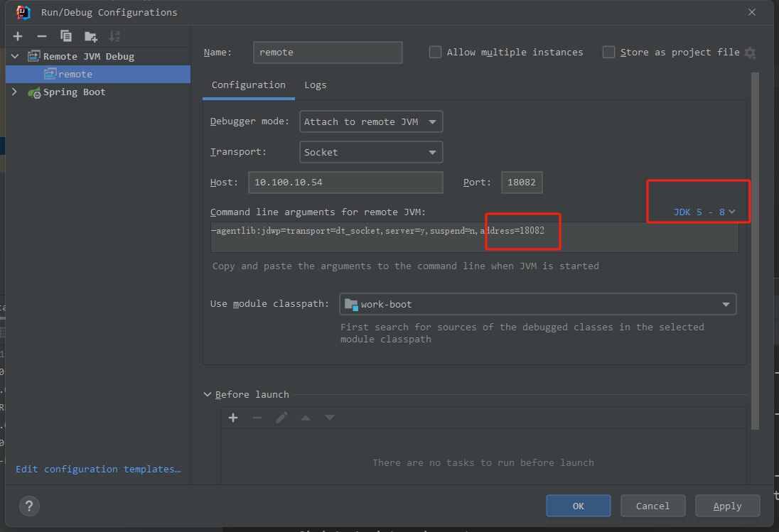Click the Sort configurations alphabetically icon
The height and width of the screenshot is (532, 779).
click(114, 36)
